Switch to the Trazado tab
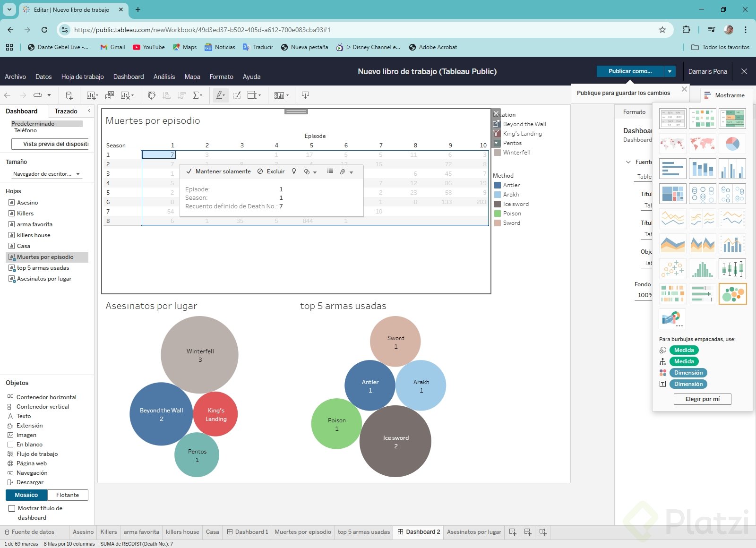Image resolution: width=756 pixels, height=548 pixels. [x=66, y=111]
